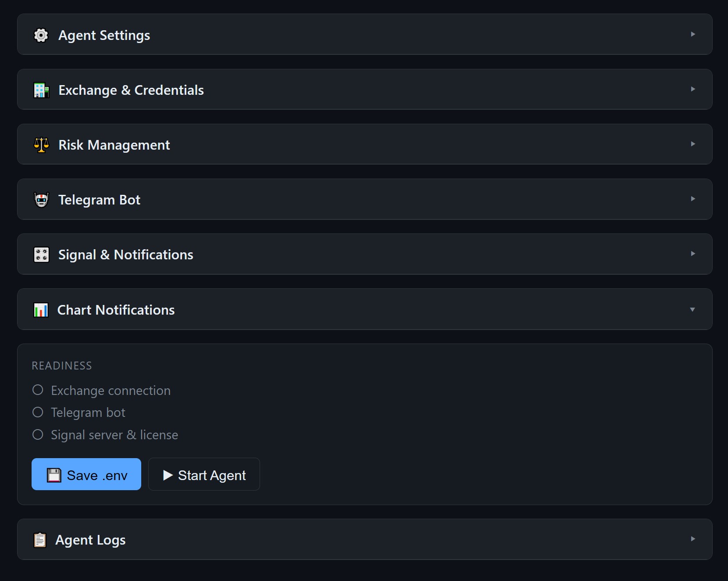This screenshot has width=728, height=581.
Task: Click the floppy disk icon on Save .env
Action: [54, 474]
